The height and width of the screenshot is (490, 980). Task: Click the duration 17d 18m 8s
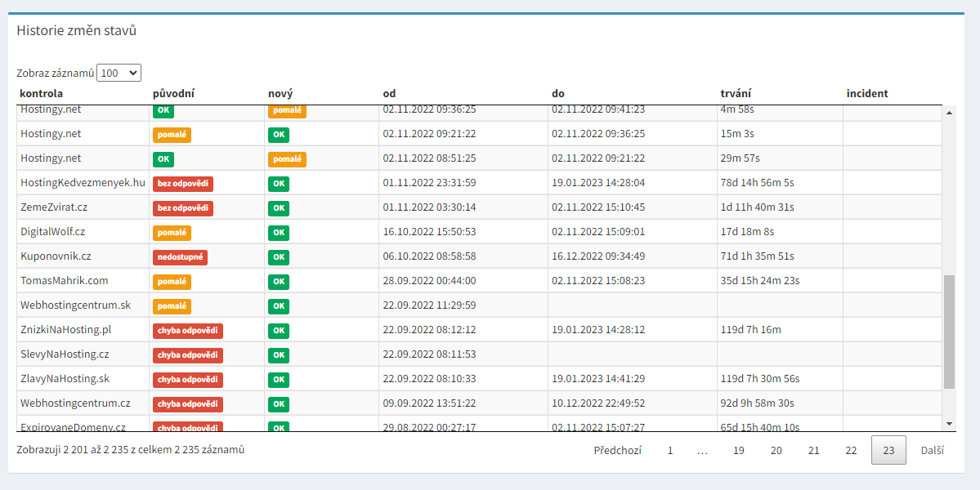(x=747, y=232)
